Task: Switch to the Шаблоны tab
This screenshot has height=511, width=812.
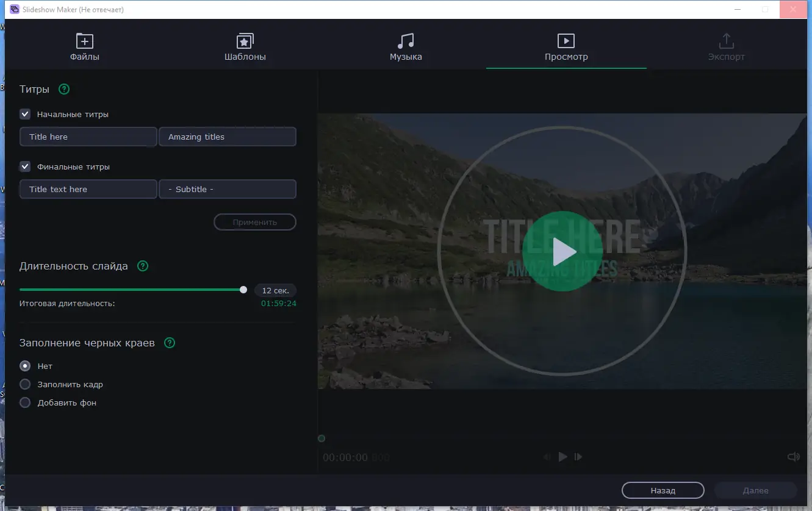Action: click(245, 48)
